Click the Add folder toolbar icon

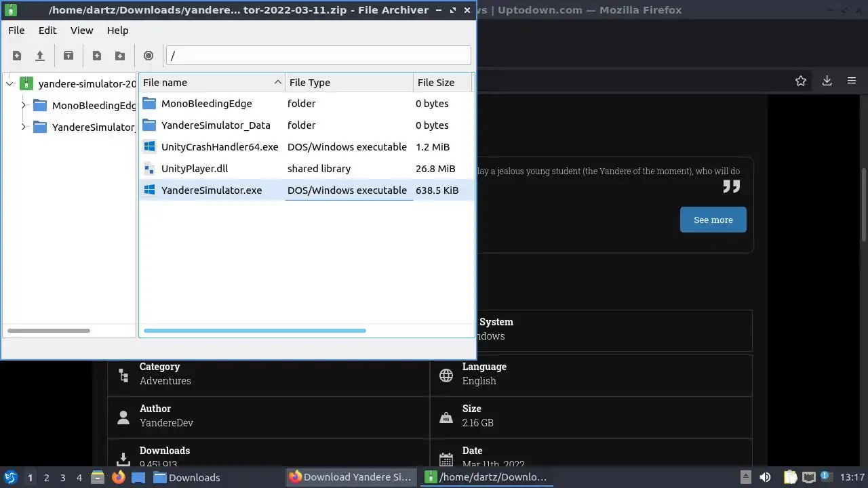click(120, 56)
